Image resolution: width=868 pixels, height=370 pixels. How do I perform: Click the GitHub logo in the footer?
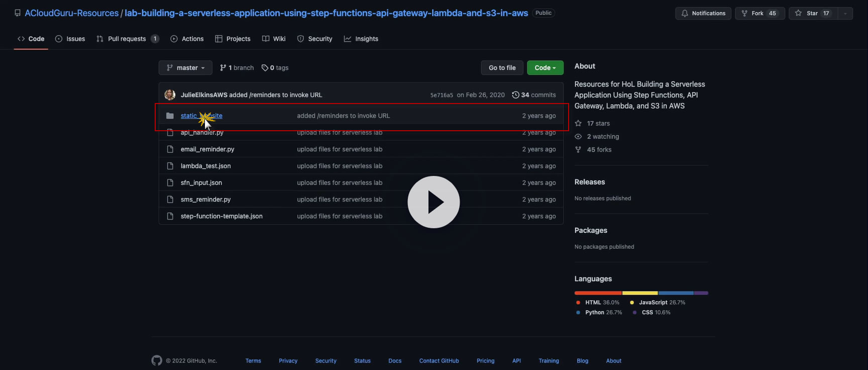click(x=157, y=360)
